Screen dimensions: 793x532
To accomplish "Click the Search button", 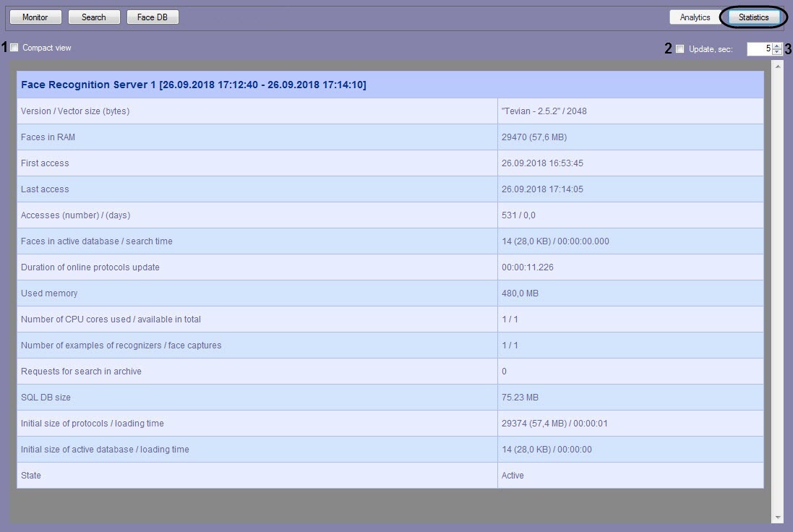I will pos(93,17).
